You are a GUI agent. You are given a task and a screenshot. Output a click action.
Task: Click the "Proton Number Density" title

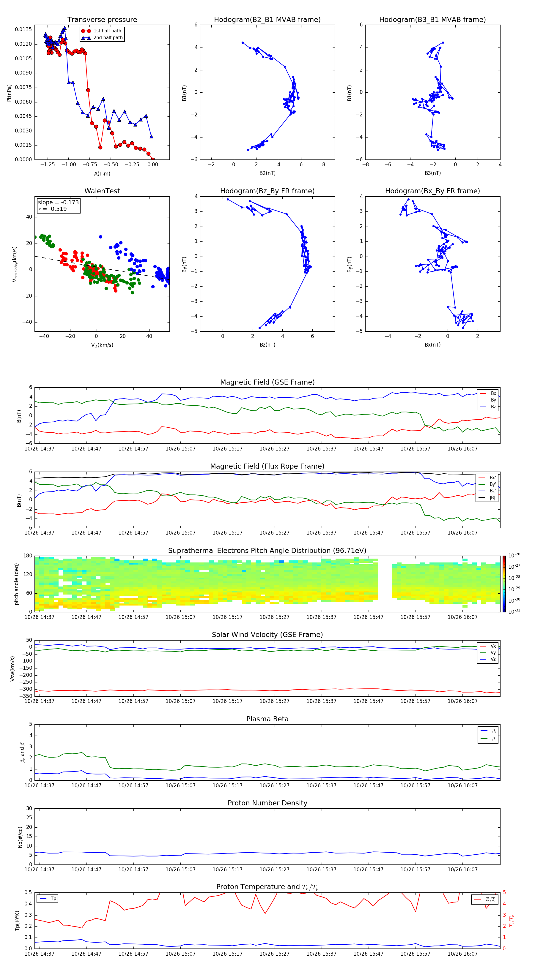click(267, 804)
